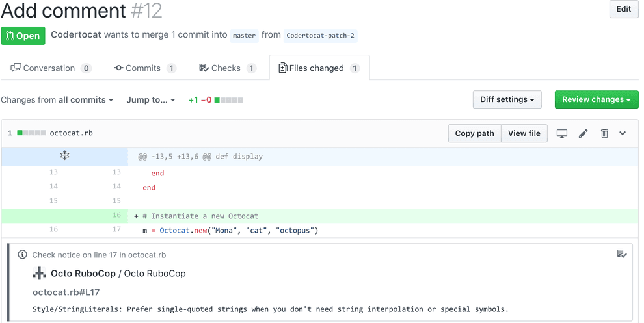644x323 pixels.
Task: Click the pencil edit file icon
Action: 584,133
